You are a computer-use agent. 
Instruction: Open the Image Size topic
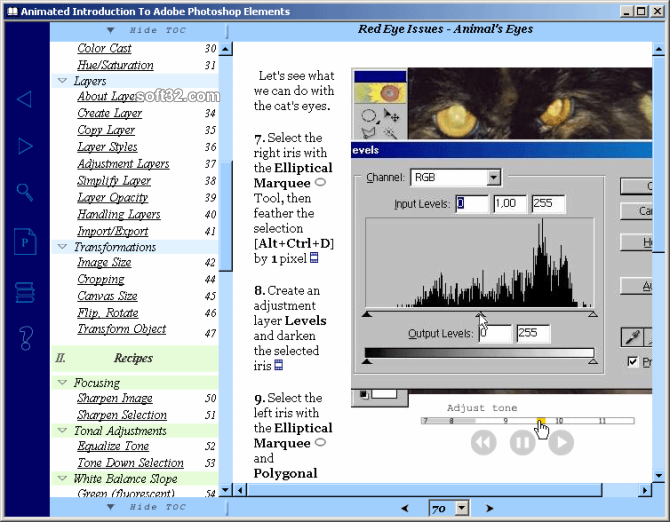pyautogui.click(x=104, y=262)
